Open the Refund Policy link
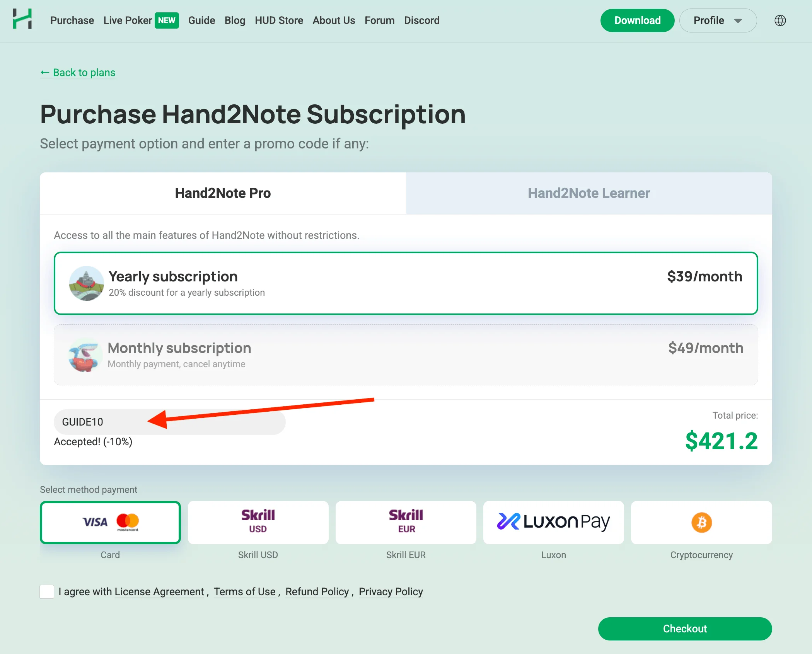 pyautogui.click(x=317, y=591)
